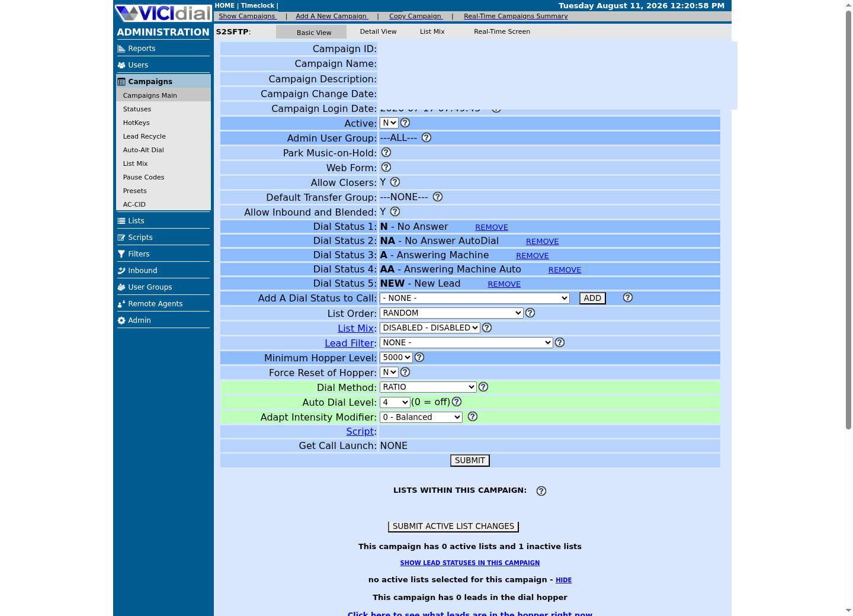The width and height of the screenshot is (853, 616).
Task: Switch to the Detail View tab
Action: point(378,32)
